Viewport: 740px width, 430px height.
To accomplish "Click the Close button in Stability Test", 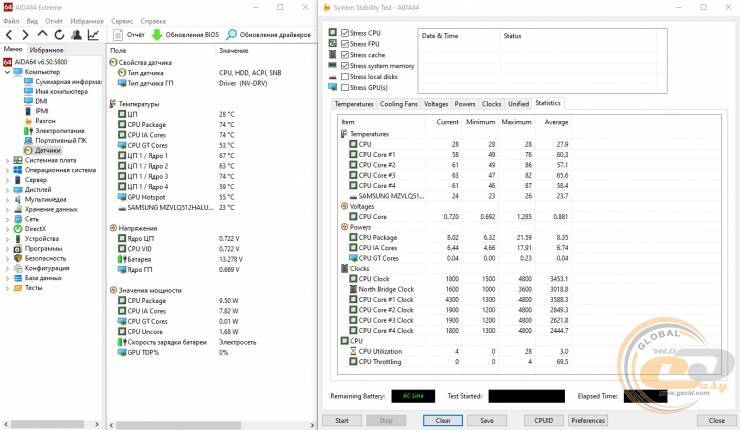I will pyautogui.click(x=716, y=420).
